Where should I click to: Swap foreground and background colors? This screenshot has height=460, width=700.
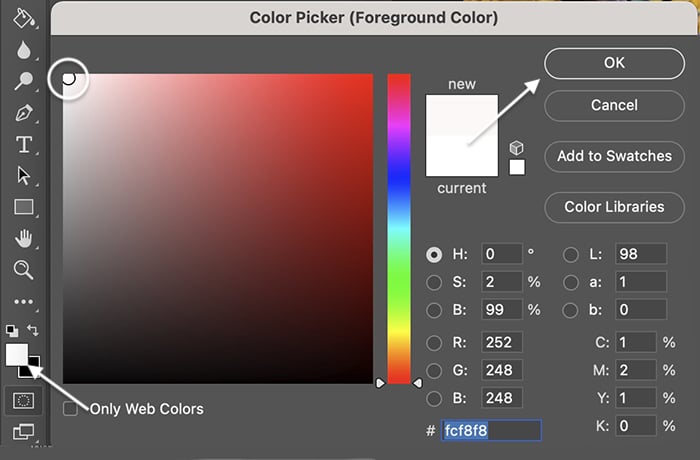tap(33, 330)
